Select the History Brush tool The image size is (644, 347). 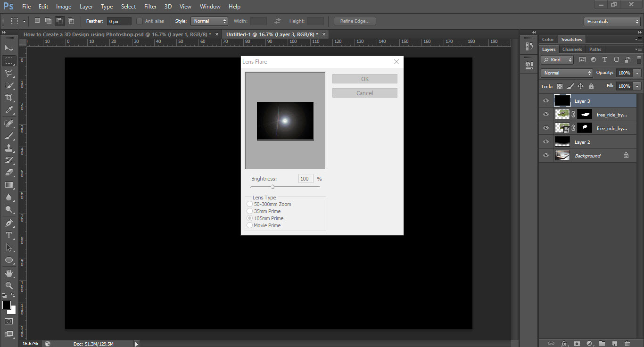click(x=9, y=160)
